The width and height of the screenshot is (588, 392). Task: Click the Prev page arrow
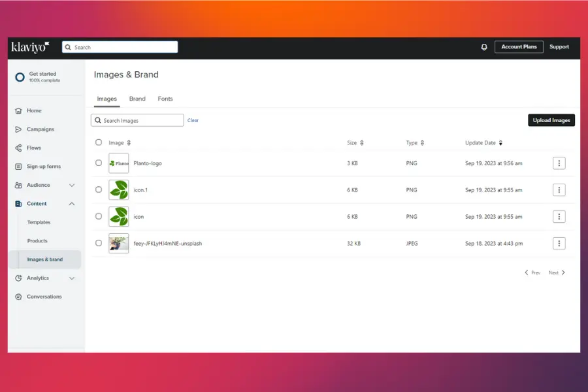[x=526, y=272]
